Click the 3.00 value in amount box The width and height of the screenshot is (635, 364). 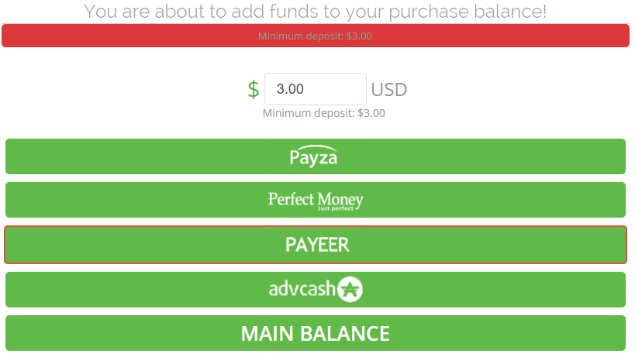coord(290,89)
